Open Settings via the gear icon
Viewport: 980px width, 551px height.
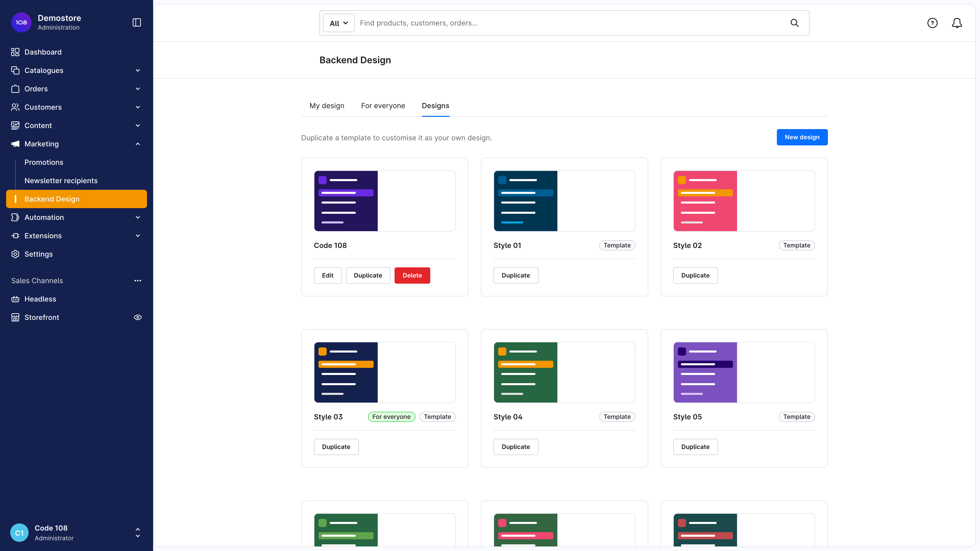pyautogui.click(x=15, y=254)
